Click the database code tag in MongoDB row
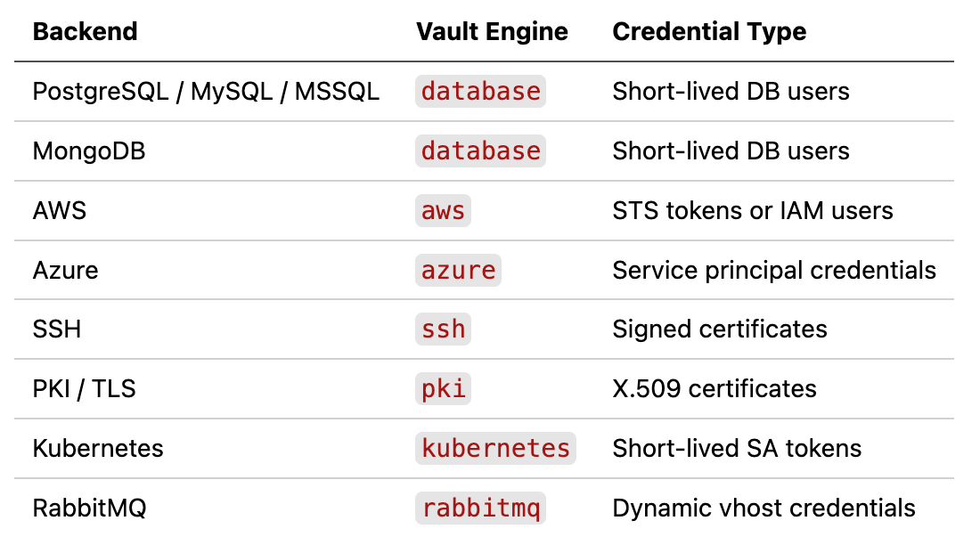 pyautogui.click(x=480, y=150)
